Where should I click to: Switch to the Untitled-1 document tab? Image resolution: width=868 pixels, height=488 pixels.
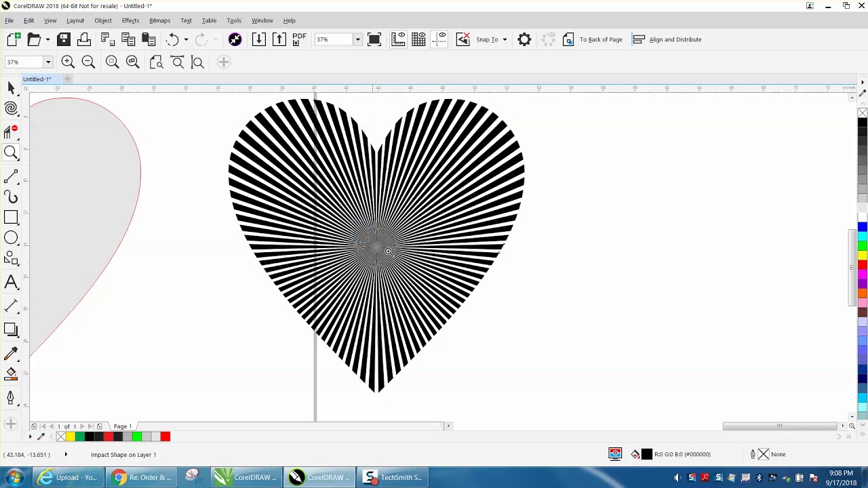click(37, 79)
